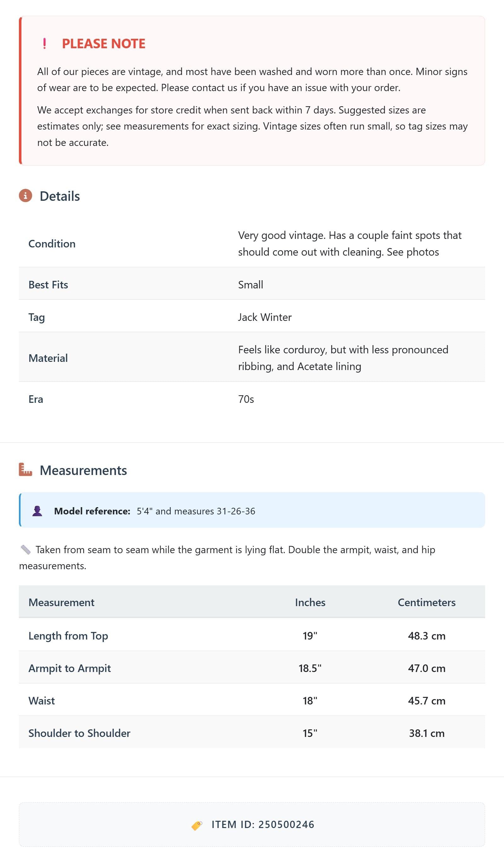This screenshot has height=863, width=504.
Task: Click the Measurements ruler icon
Action: pyautogui.click(x=25, y=470)
